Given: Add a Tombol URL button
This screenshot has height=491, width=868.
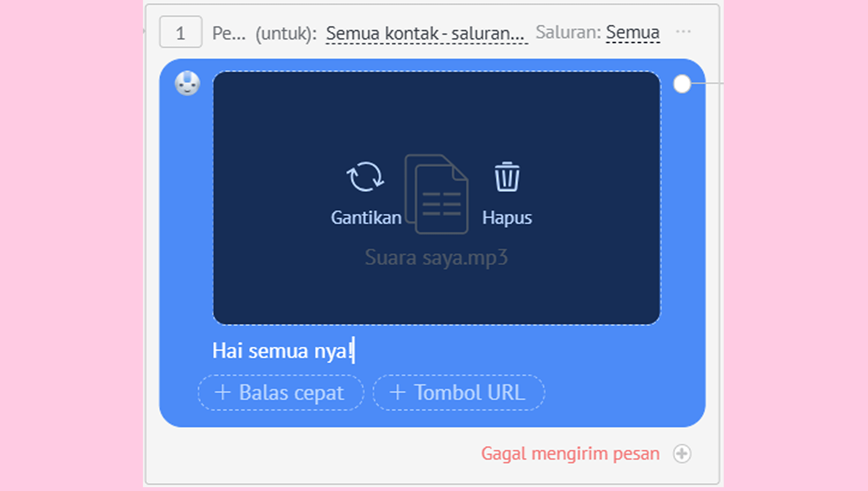Looking at the screenshot, I should pyautogui.click(x=458, y=392).
